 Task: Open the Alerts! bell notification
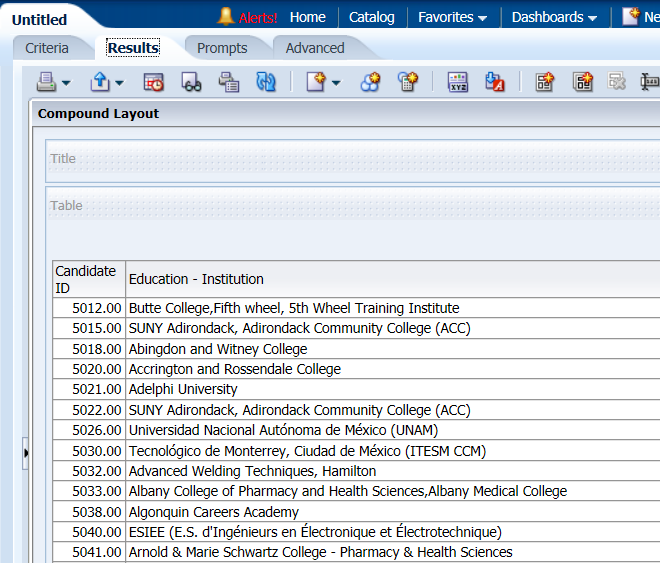point(247,17)
